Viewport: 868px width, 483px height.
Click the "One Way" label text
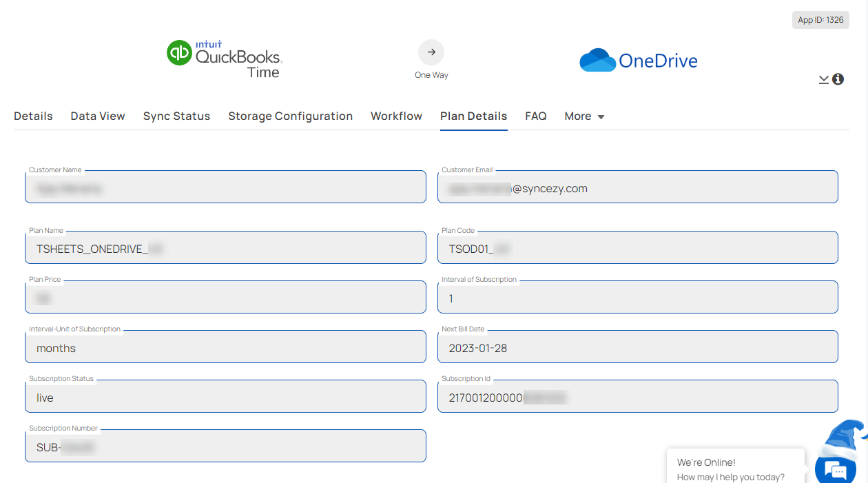click(431, 75)
